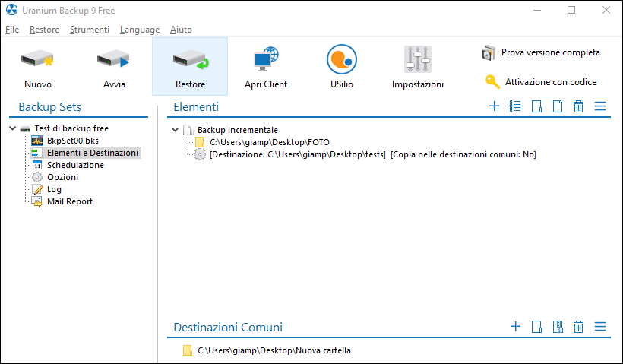Collapse the Backup Incrementale node
The width and height of the screenshot is (623, 364).
176,129
